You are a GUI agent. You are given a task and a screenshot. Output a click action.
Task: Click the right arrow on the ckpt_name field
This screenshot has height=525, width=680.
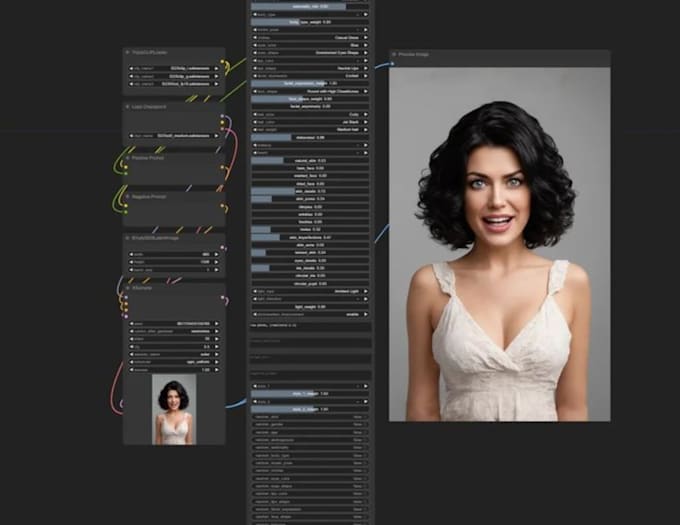pos(220,135)
